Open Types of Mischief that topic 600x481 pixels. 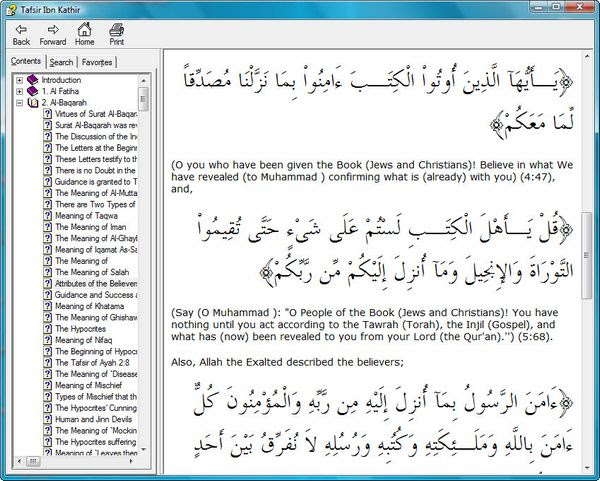point(96,396)
